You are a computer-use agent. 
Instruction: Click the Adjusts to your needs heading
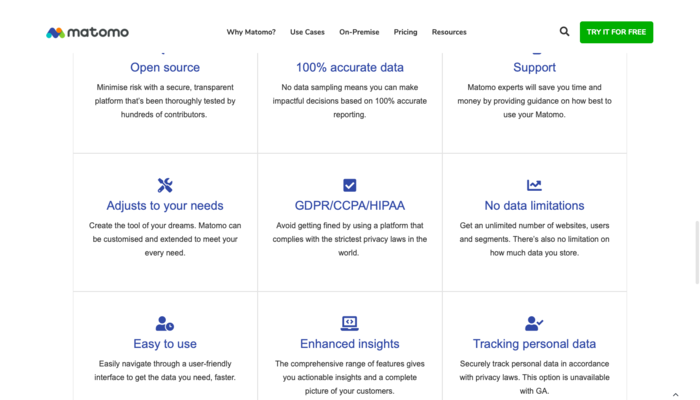tap(165, 205)
